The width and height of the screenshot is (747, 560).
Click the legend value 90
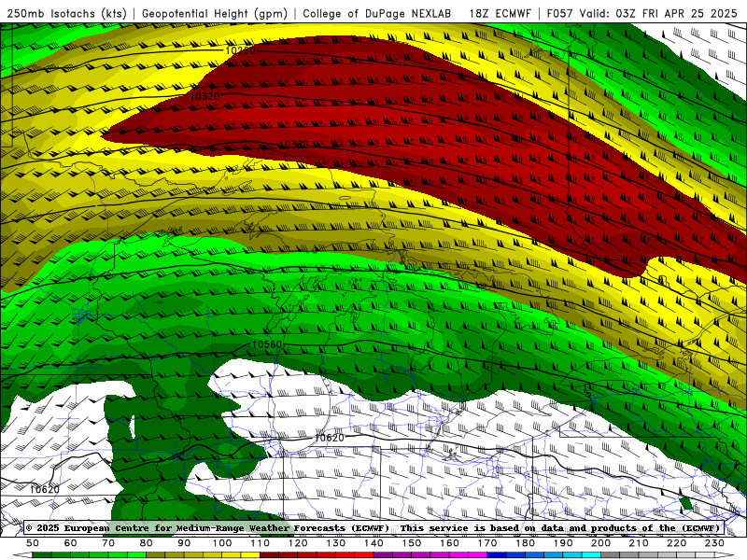point(184,543)
